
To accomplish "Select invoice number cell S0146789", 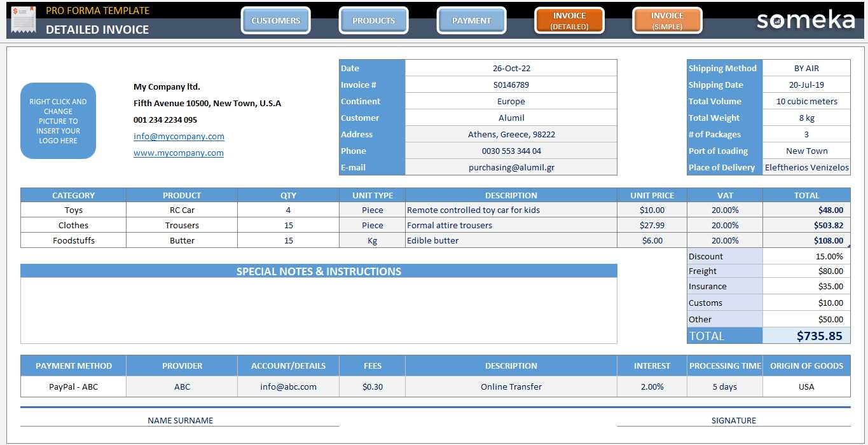I will click(511, 85).
